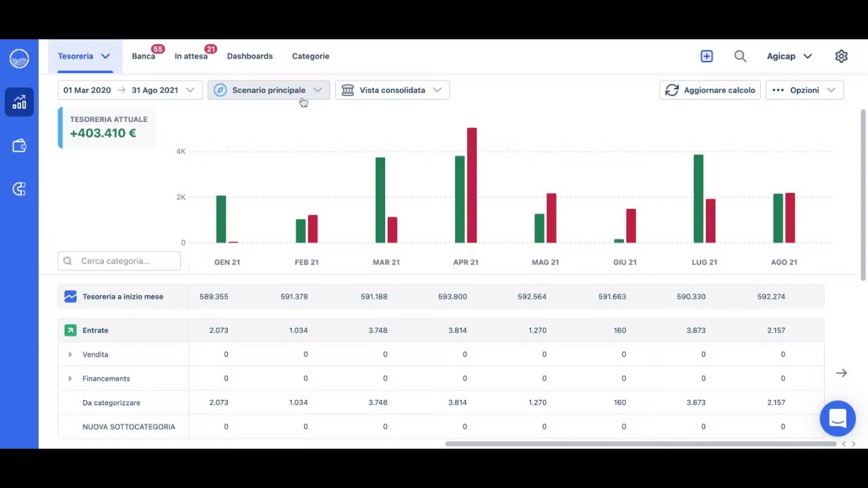Click the 592.274 treasury value for August

point(771,296)
